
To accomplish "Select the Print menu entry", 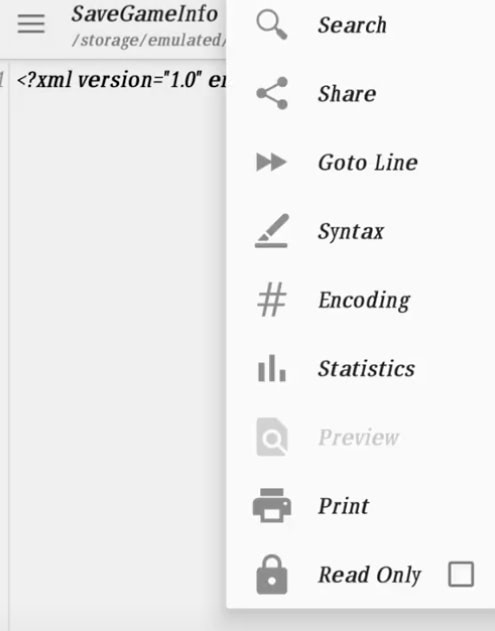I will [361, 505].
